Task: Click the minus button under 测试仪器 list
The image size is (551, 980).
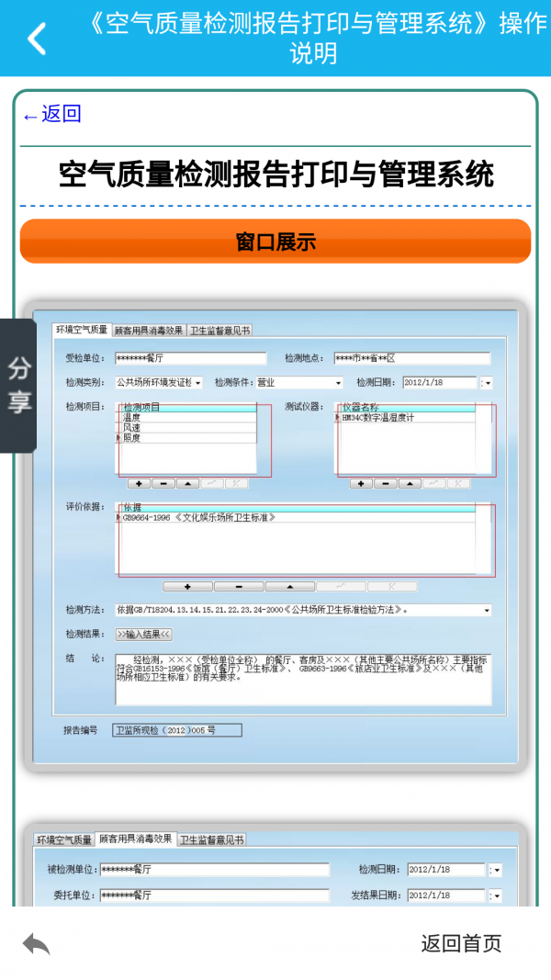Action: tap(386, 484)
